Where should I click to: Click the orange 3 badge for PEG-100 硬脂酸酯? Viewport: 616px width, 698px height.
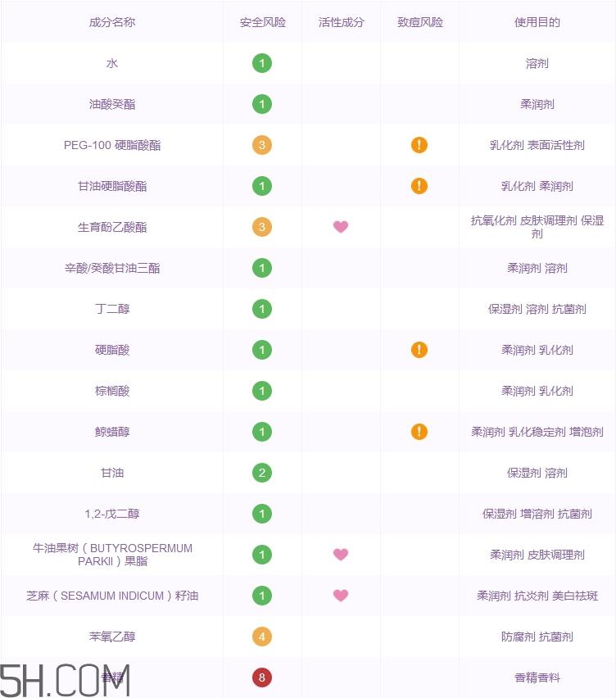coord(262,145)
